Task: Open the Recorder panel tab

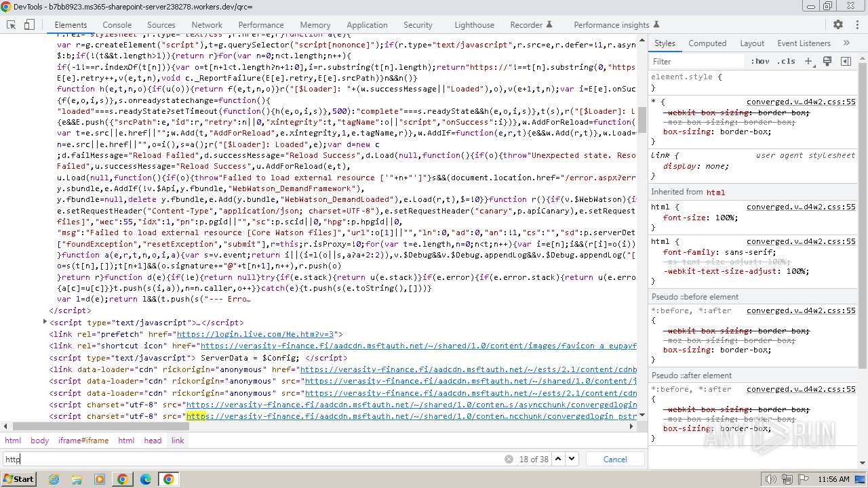Action: (531, 25)
